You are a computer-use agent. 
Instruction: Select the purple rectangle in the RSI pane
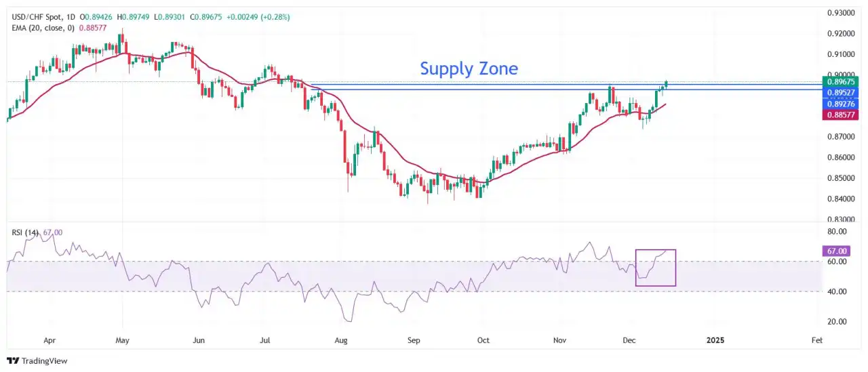[x=656, y=267]
